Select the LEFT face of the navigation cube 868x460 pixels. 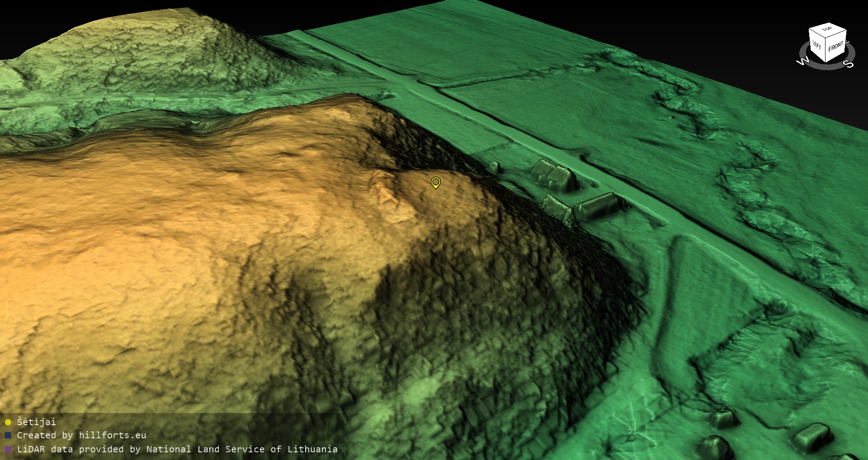(x=817, y=46)
